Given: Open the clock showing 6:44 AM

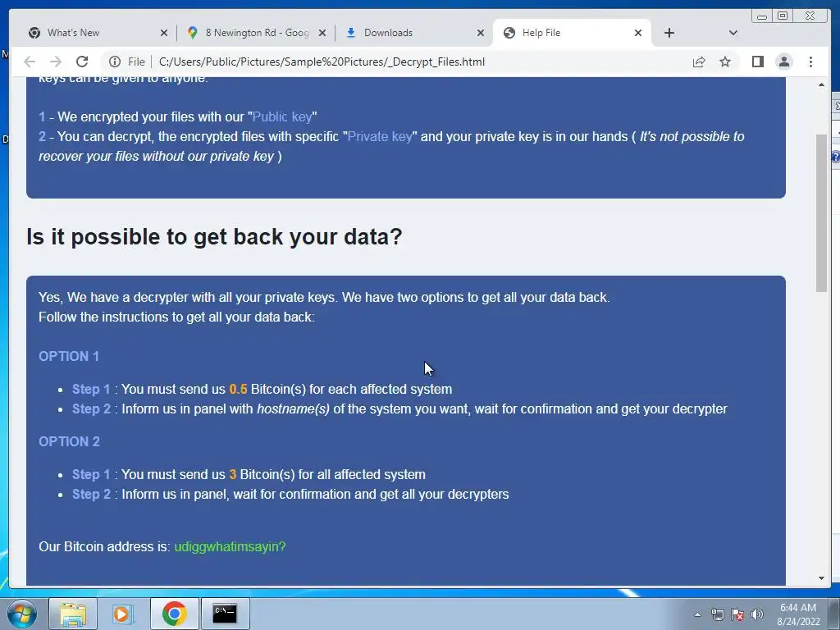Looking at the screenshot, I should (798, 614).
